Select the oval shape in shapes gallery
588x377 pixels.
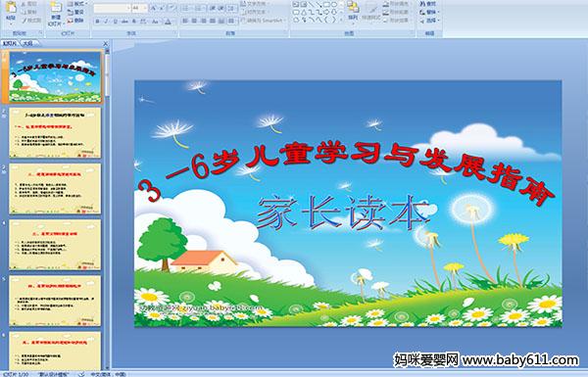[x=335, y=5]
